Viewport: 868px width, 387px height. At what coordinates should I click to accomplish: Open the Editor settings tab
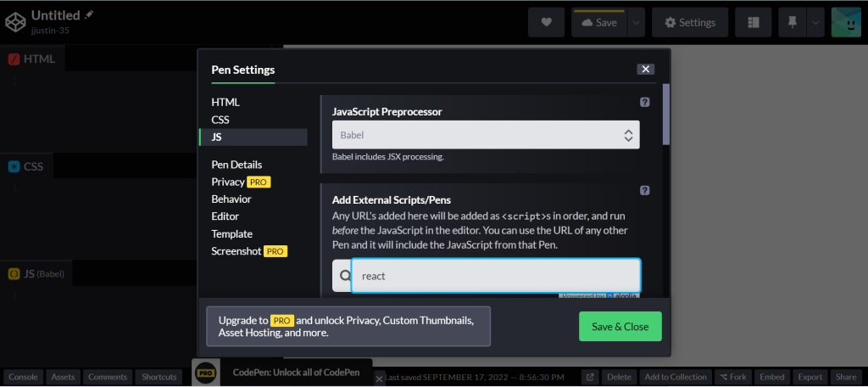tap(225, 216)
